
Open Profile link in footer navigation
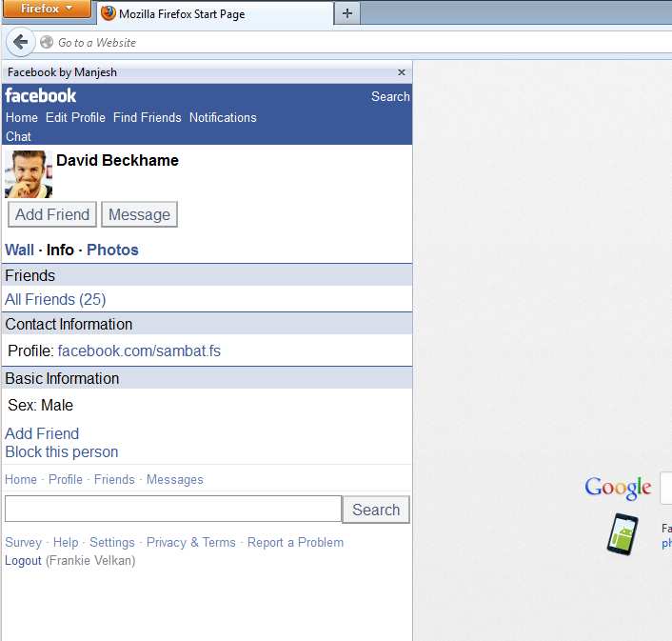(x=66, y=479)
